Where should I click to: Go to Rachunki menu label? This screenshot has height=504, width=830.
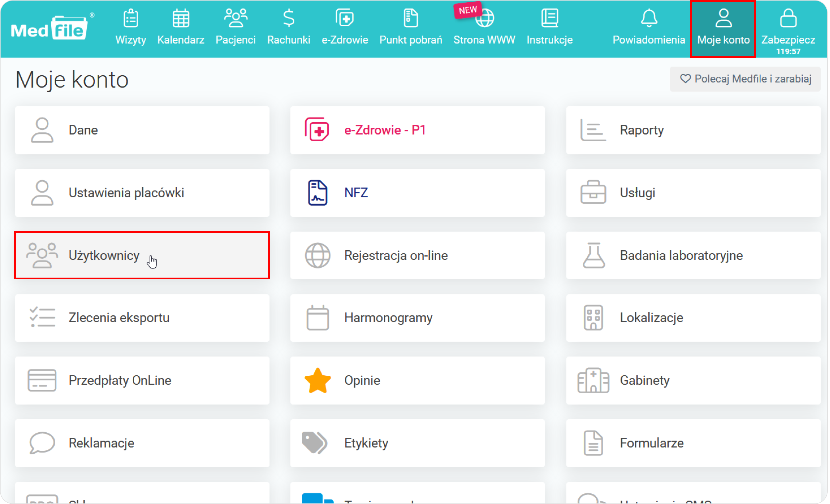tap(289, 40)
